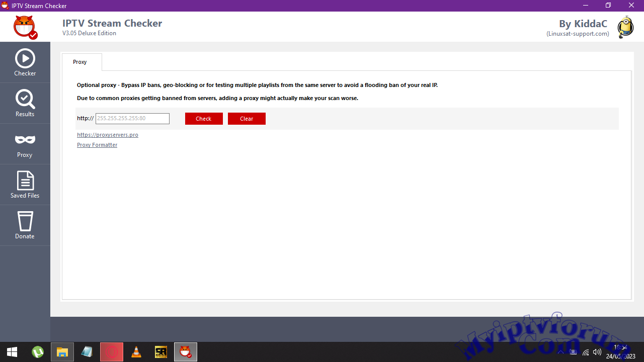Click the red devil app logo top left
644x362 pixels.
click(x=24, y=27)
